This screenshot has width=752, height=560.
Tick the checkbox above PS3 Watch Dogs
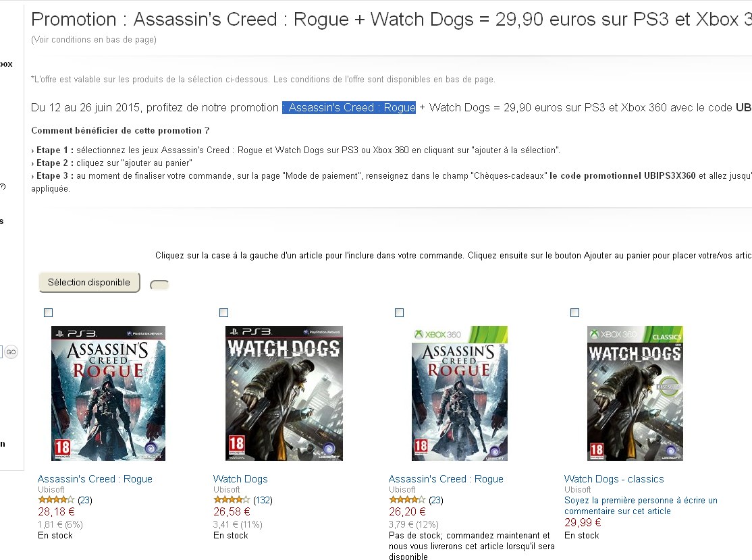click(x=223, y=312)
